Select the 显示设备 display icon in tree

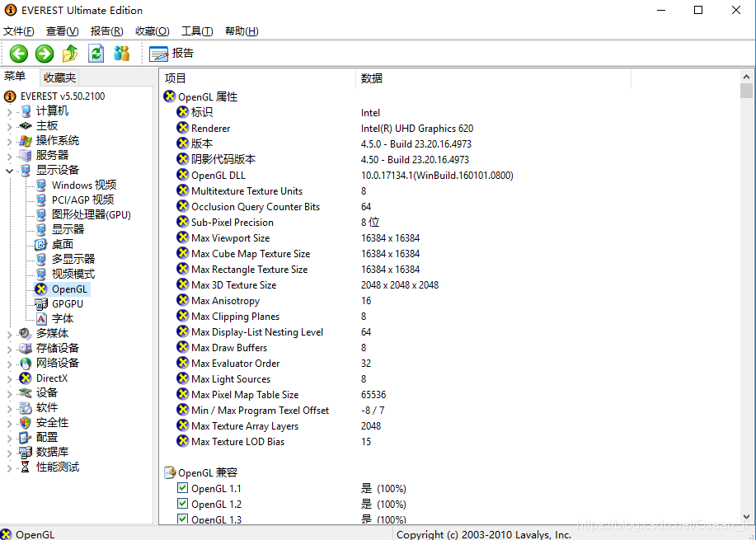point(26,170)
